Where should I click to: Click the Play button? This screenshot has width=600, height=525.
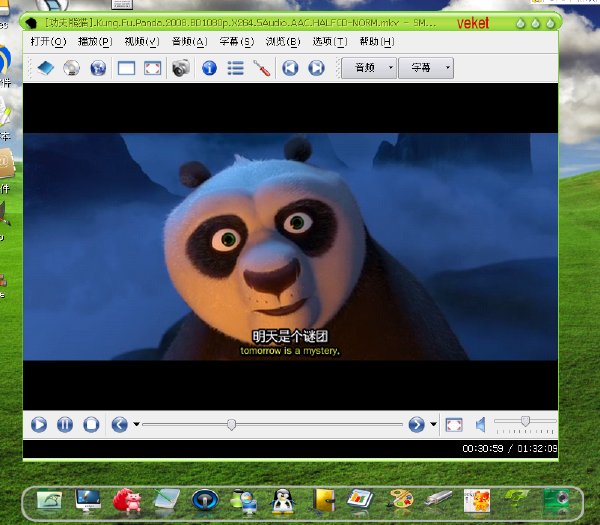pos(39,424)
